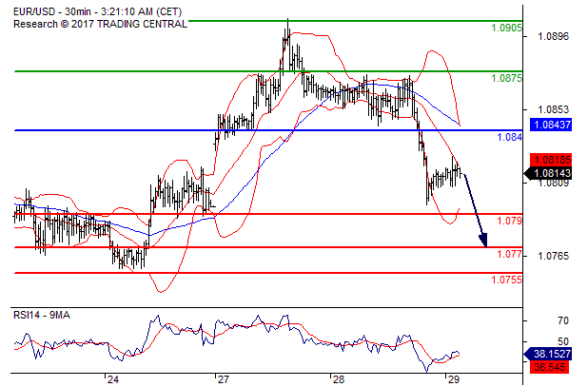Click the chart title 'EUR/USD - 30min - 3:21:10 AM (CET)'
588x387 pixels.
[97, 11]
